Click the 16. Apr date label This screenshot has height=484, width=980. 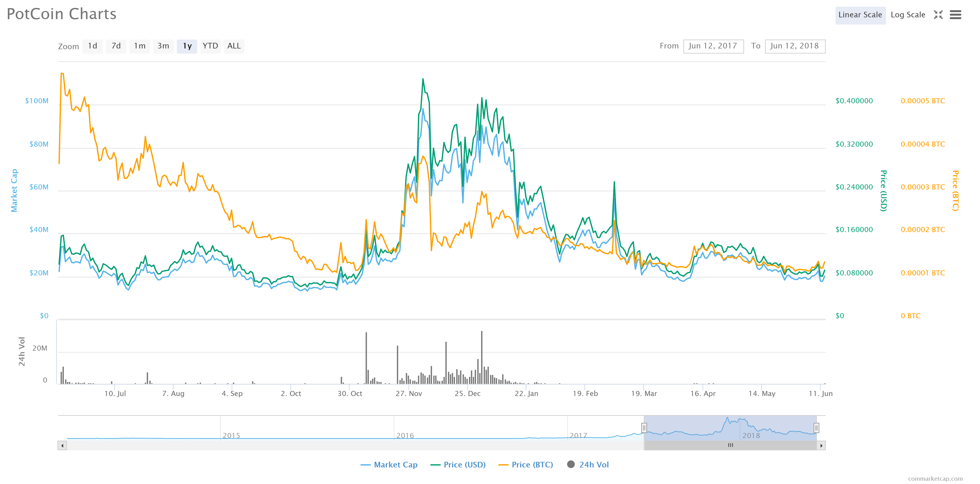(703, 393)
